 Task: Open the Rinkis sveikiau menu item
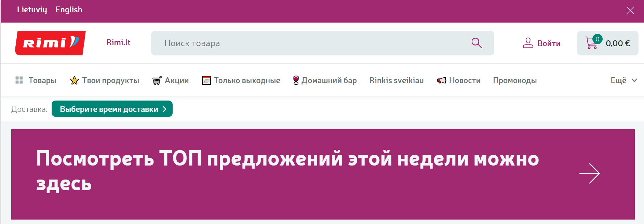click(x=396, y=80)
